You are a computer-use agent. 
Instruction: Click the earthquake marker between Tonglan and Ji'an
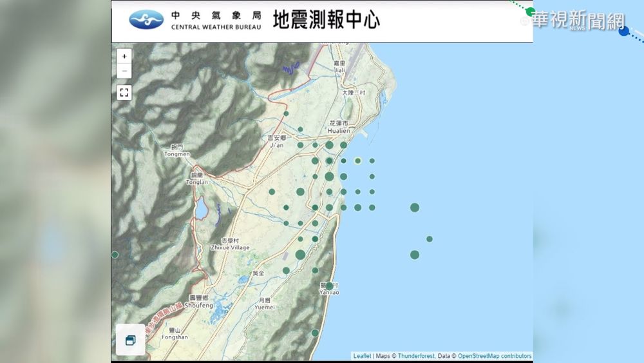(272, 191)
